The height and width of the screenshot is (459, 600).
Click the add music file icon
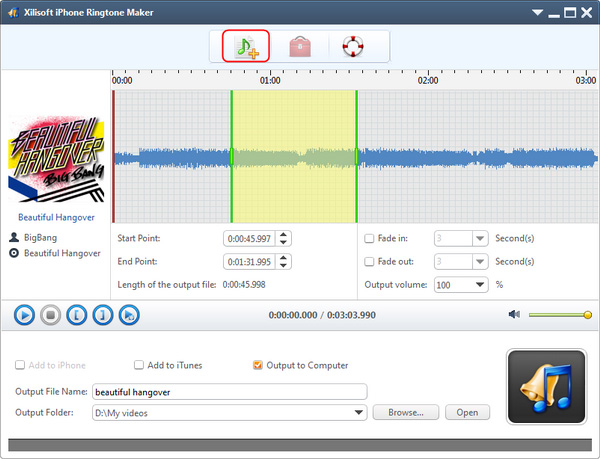[245, 46]
